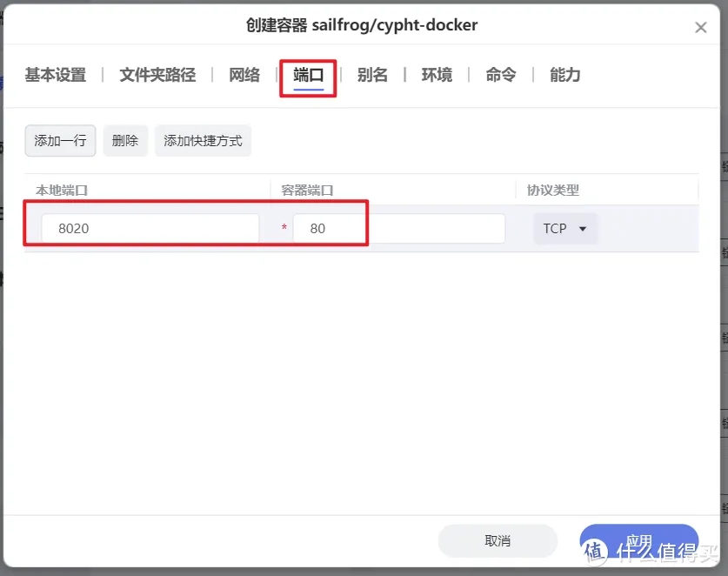Go to the 能力 tab

point(564,75)
